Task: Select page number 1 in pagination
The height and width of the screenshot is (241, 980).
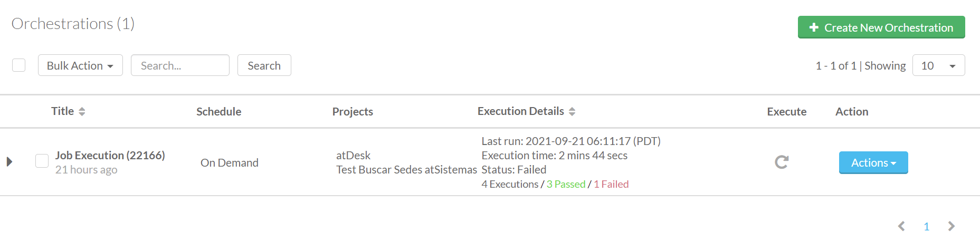Action: [x=926, y=227]
